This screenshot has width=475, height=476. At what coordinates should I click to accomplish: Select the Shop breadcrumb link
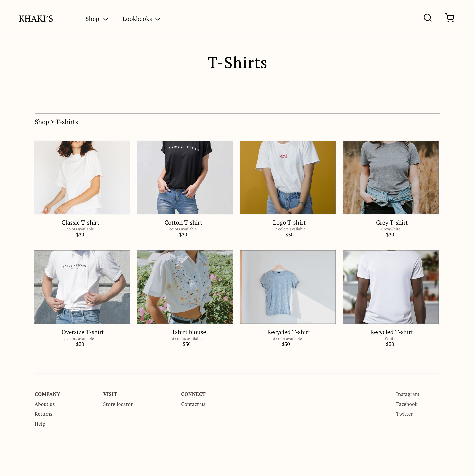(x=42, y=122)
